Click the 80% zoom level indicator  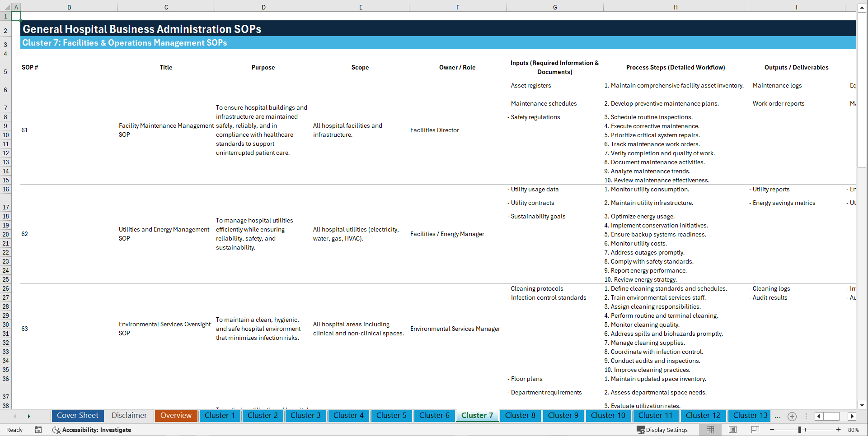(x=854, y=430)
